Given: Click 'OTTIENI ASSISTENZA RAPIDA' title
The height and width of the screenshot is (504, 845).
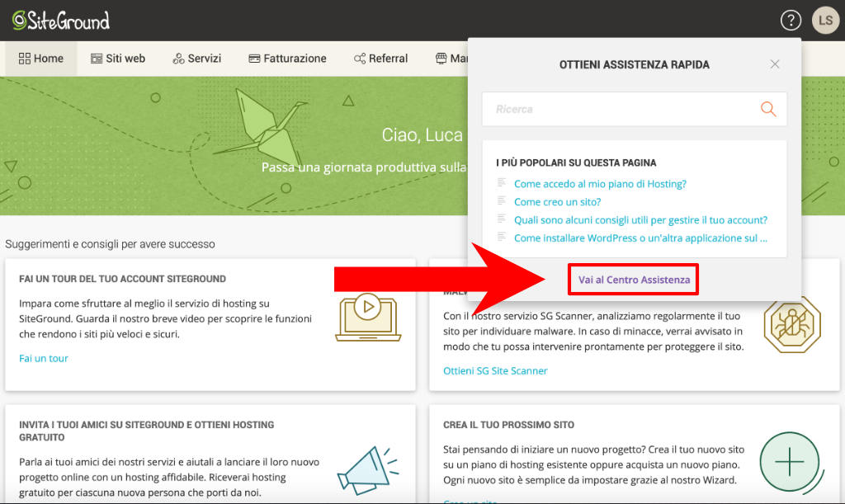Looking at the screenshot, I should (635, 64).
